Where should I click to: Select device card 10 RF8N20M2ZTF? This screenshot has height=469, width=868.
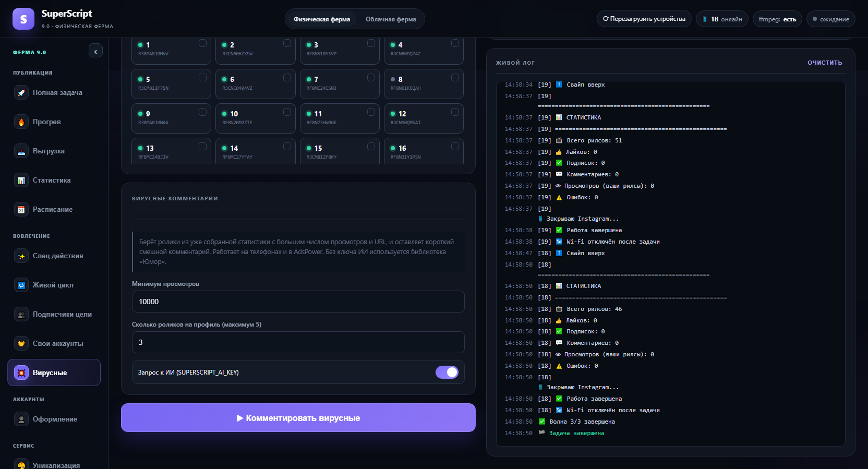(x=256, y=118)
